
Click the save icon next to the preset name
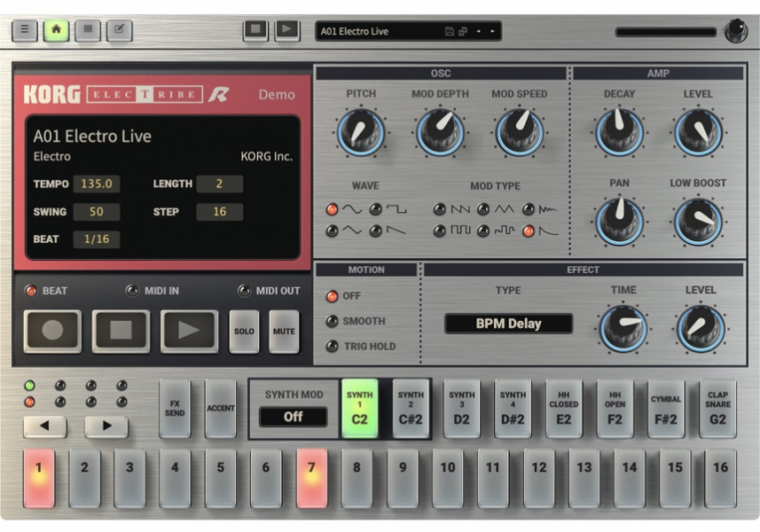449,30
